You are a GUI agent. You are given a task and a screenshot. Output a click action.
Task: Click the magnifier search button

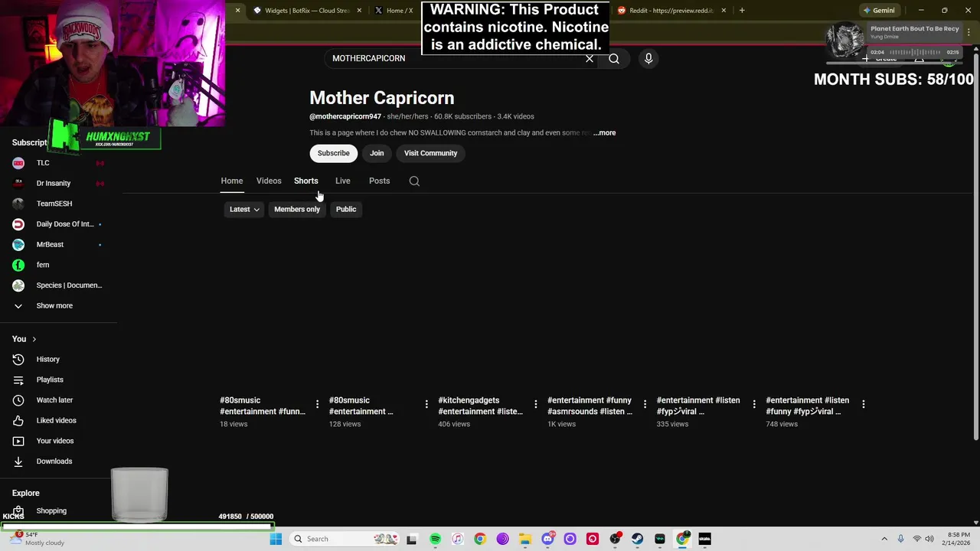(614, 58)
